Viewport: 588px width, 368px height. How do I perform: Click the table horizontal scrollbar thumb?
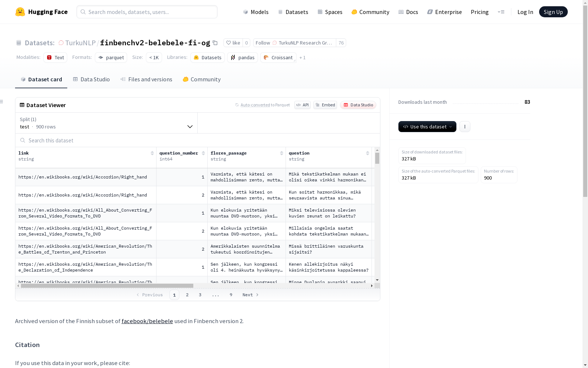pyautogui.click(x=107, y=286)
